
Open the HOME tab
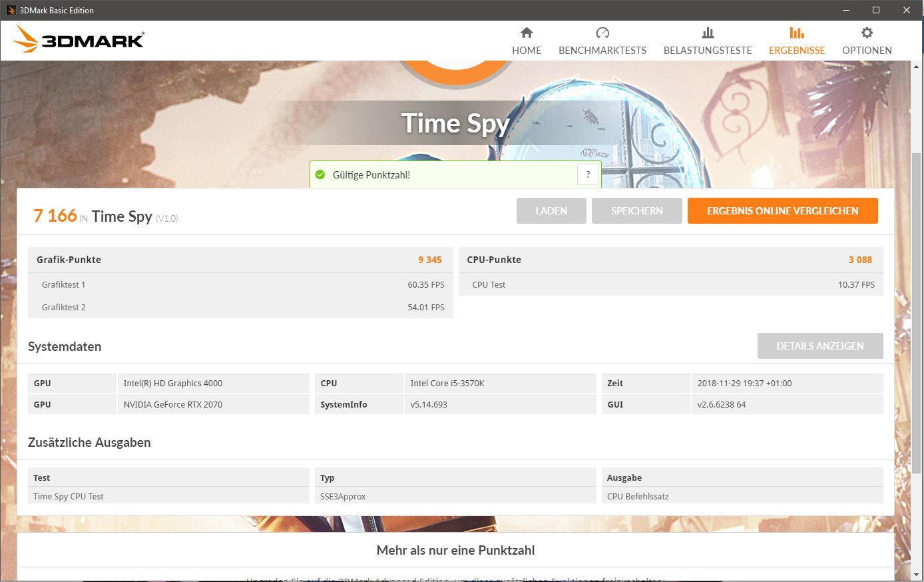click(527, 41)
